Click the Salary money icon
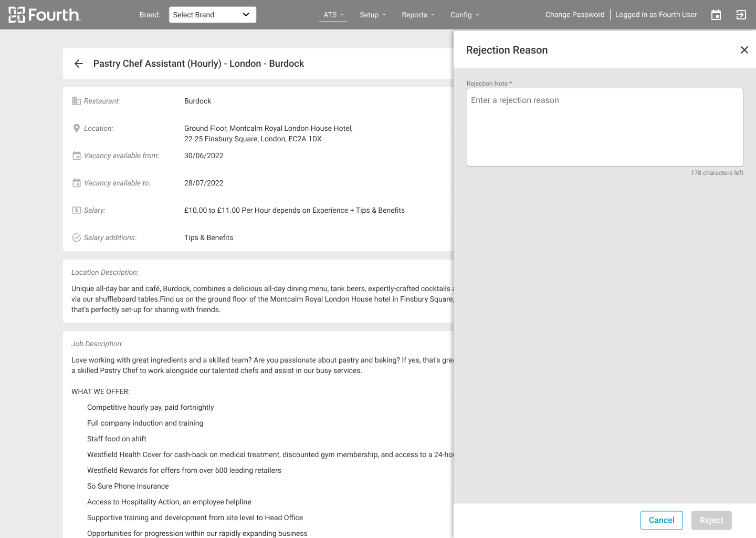Image resolution: width=756 pixels, height=538 pixels. pyautogui.click(x=77, y=210)
